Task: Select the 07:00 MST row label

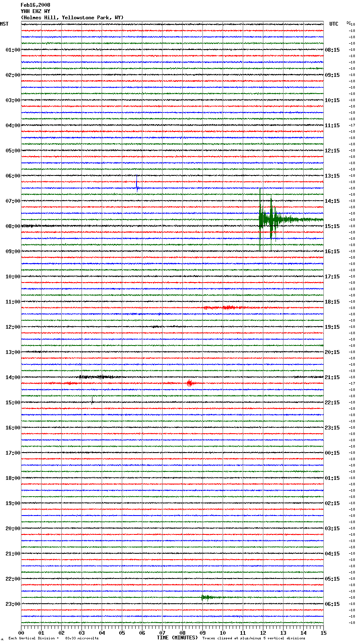Action: 13,201
